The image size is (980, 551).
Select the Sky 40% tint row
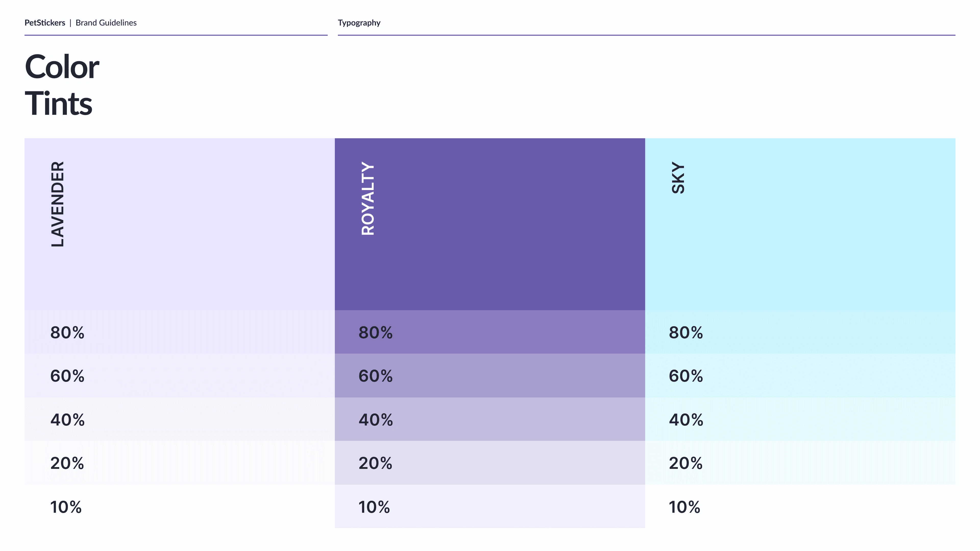(x=800, y=419)
